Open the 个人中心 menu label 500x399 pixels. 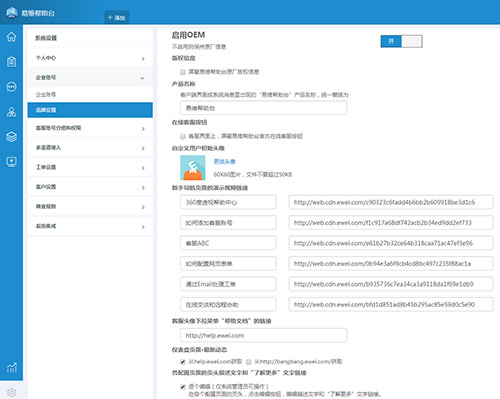coord(46,58)
